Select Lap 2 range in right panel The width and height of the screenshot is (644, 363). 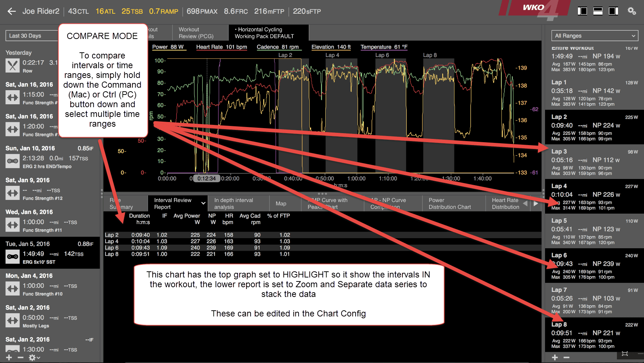tap(594, 127)
